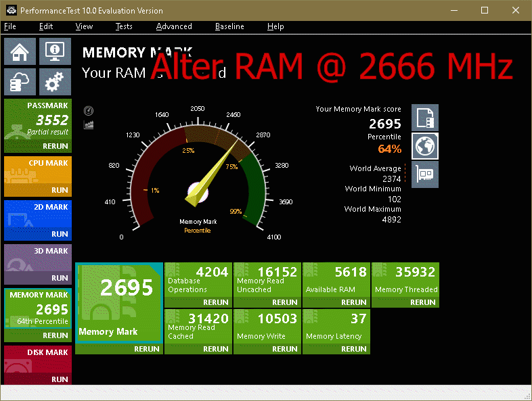Select the 2D Mark tile
This screenshot has width=532, height=401.
coord(38,214)
